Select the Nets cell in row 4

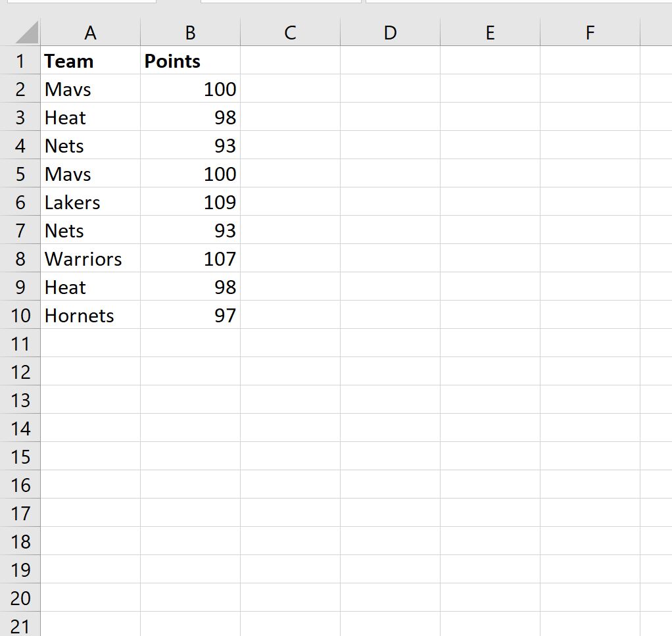[x=90, y=146]
